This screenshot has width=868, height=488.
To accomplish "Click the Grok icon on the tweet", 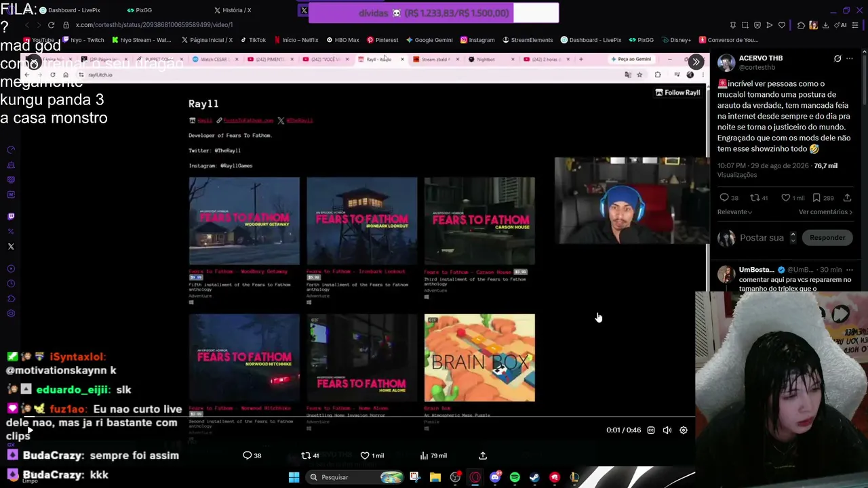I will tap(837, 59).
